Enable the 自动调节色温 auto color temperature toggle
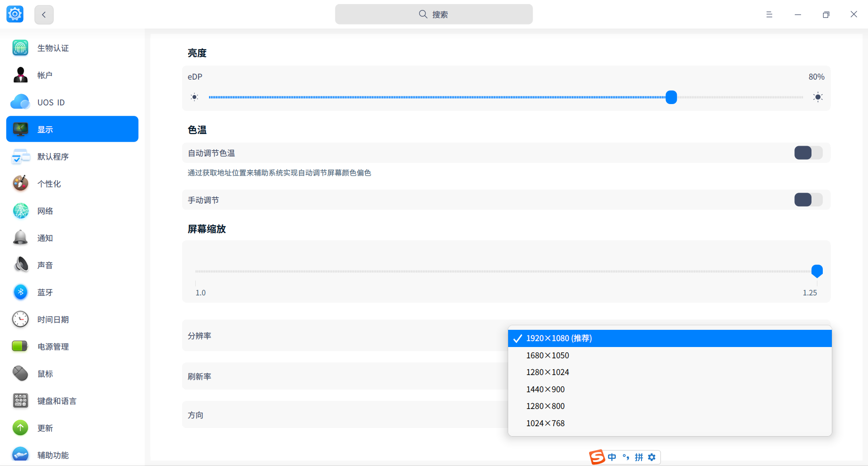Screen dimensions: 868x466 [807, 152]
